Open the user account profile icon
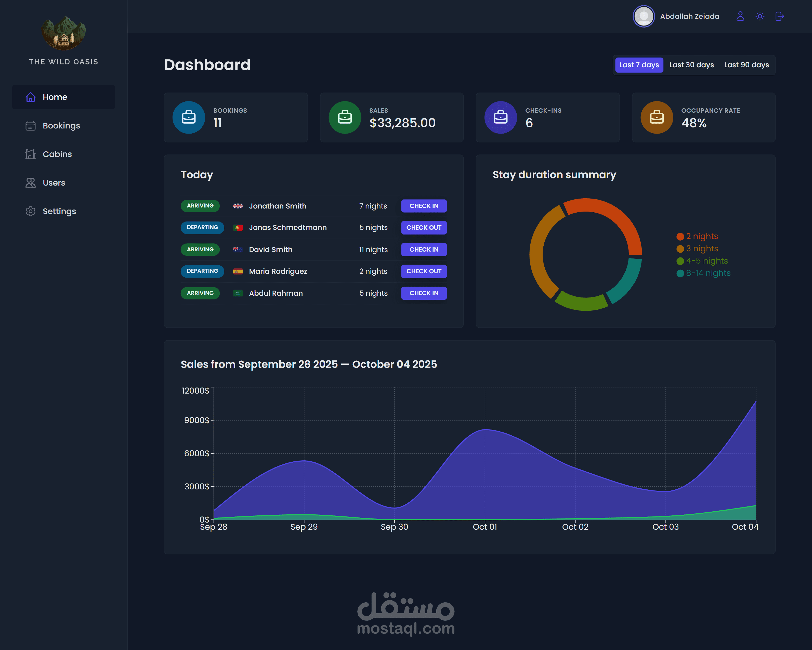This screenshot has width=812, height=650. [740, 16]
